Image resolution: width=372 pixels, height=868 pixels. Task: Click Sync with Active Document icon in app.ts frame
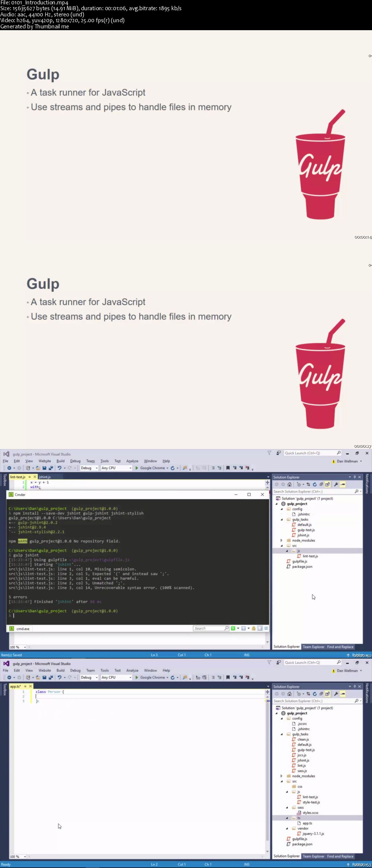(x=308, y=694)
